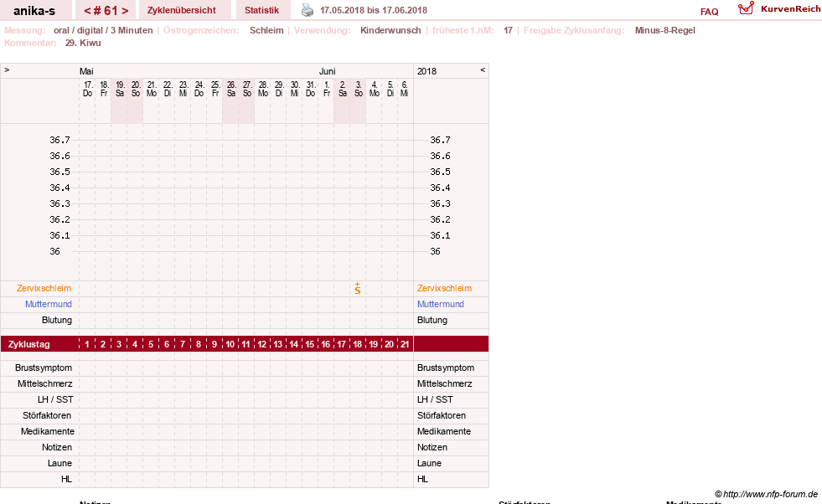Click the oral / digital / 3 Minuten value
Screen dimensions: 822x504
(x=103, y=30)
